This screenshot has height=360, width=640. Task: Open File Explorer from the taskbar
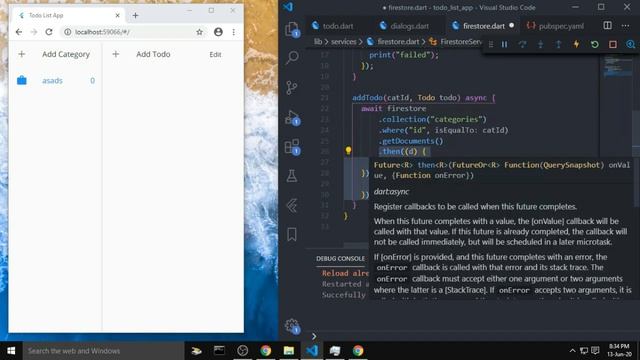tap(289, 351)
